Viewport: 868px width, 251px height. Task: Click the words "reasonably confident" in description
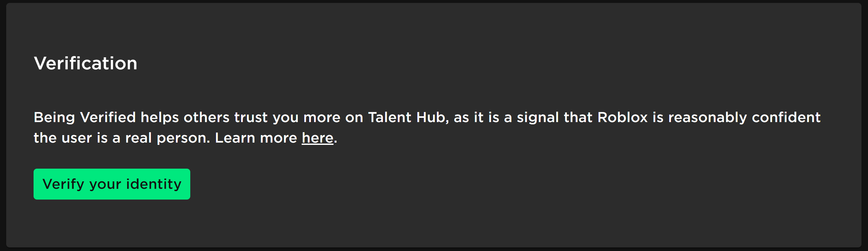coord(744,118)
